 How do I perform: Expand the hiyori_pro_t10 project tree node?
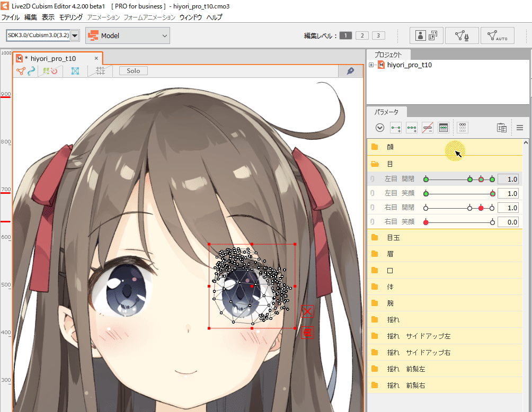pos(371,65)
